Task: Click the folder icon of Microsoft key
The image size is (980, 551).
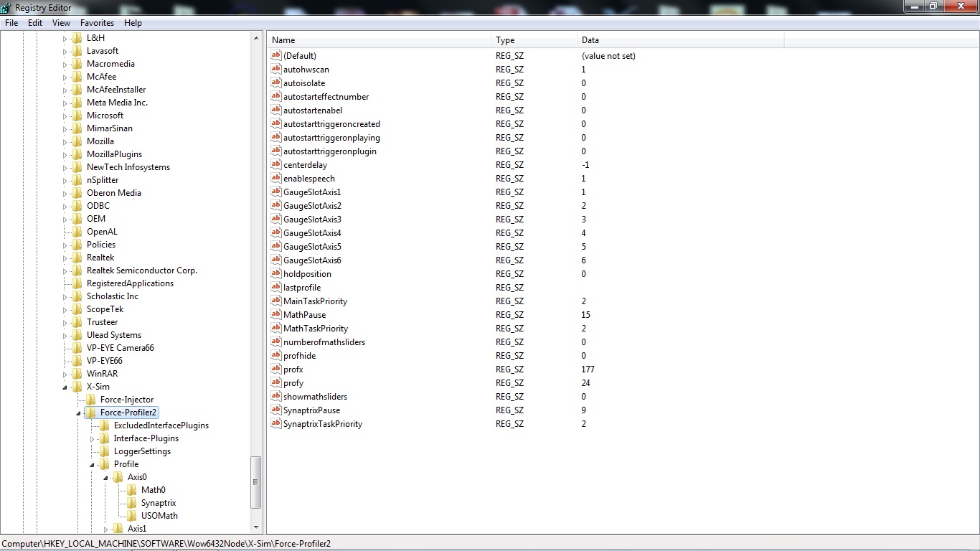Action: point(77,116)
